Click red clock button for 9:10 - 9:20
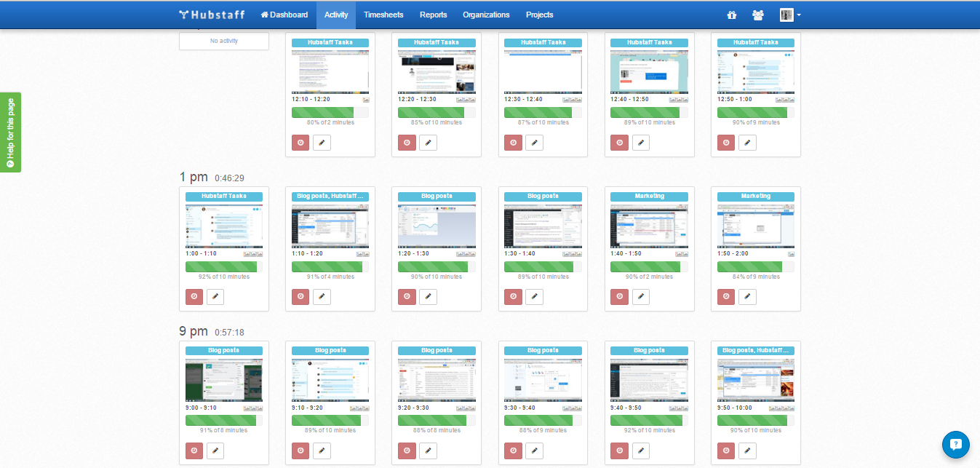 (300, 451)
